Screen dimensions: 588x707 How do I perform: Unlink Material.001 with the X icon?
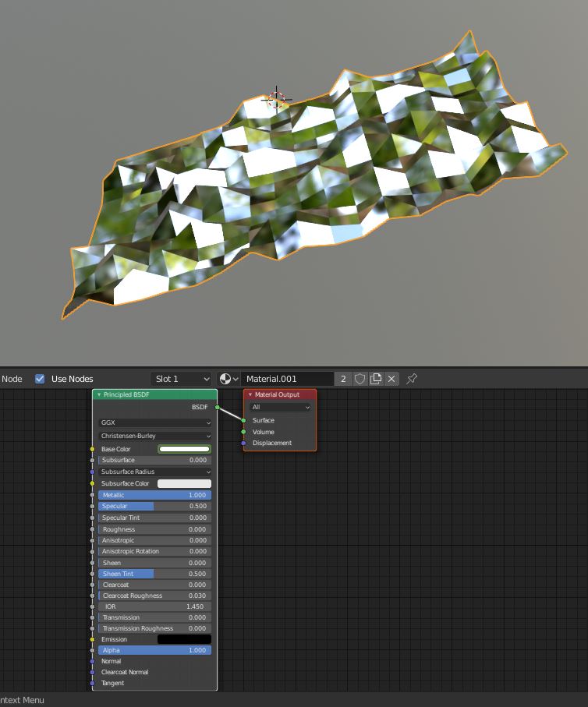tap(391, 379)
